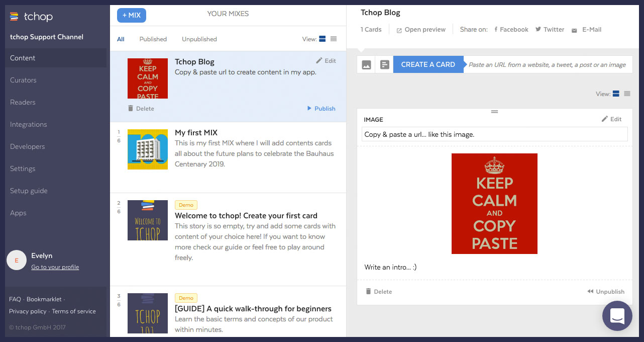Image resolution: width=644 pixels, height=342 pixels.
Task: Share on Twitter
Action: tap(550, 30)
